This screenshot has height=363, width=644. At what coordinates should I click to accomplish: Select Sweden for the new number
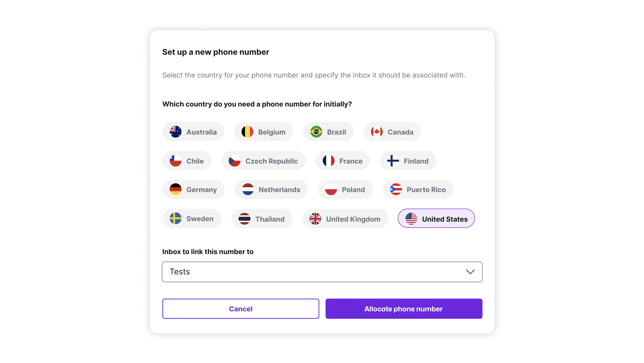192,219
